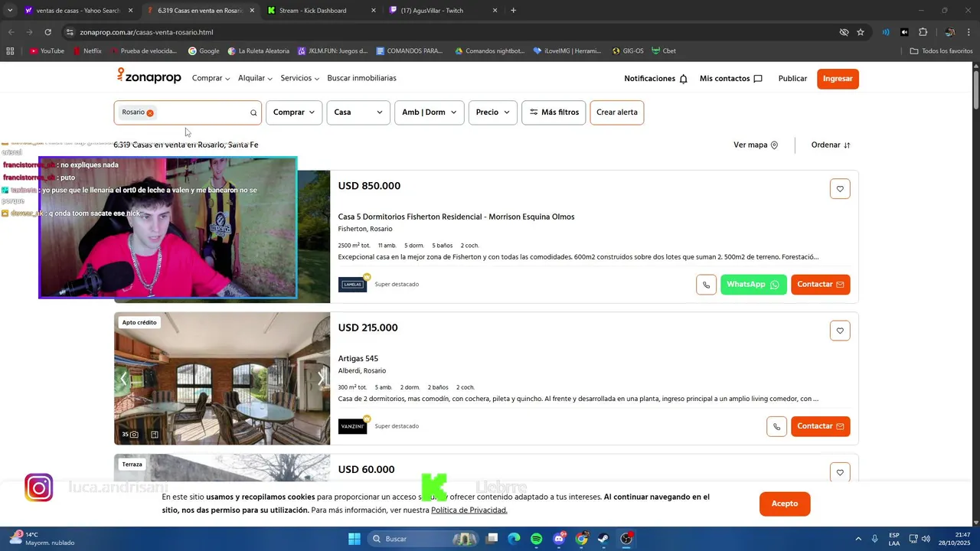Click the Ingresar button
Viewport: 980px width, 551px height.
[x=838, y=79]
